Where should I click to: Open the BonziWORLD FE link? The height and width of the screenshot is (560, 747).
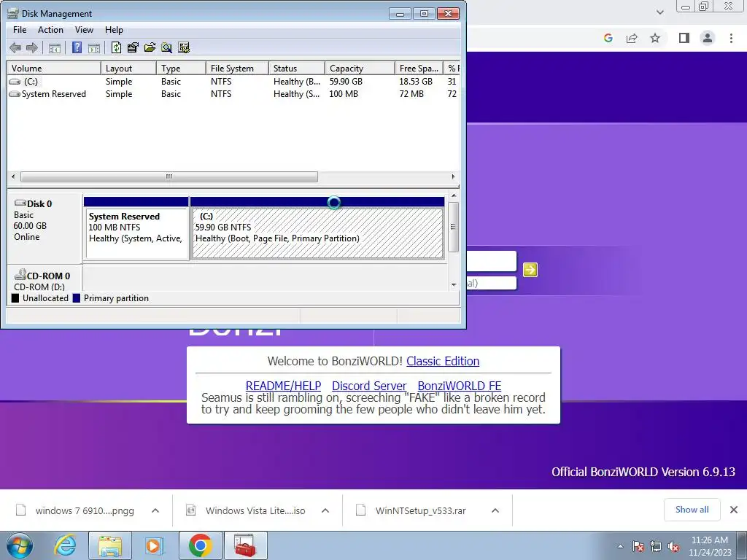click(x=460, y=386)
